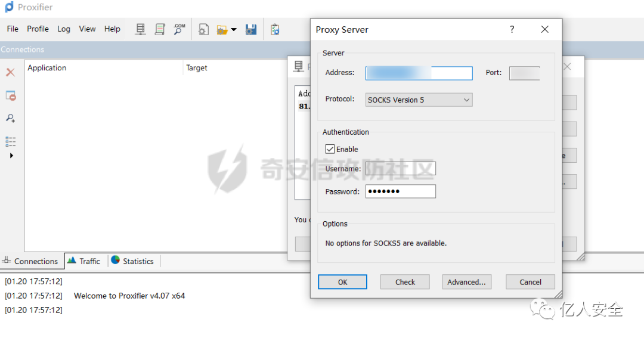Click the new profile toolbar icon
This screenshot has width=644, height=338.
pyautogui.click(x=203, y=30)
